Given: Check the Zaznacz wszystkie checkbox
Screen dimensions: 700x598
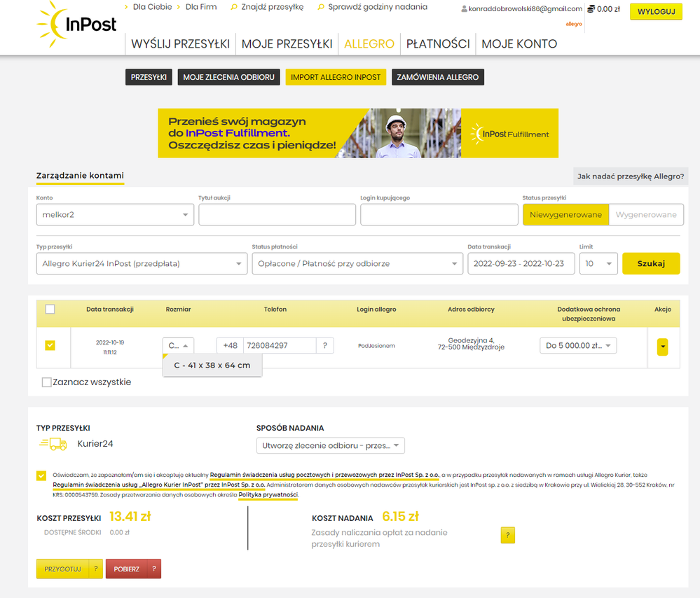Looking at the screenshot, I should click(46, 382).
